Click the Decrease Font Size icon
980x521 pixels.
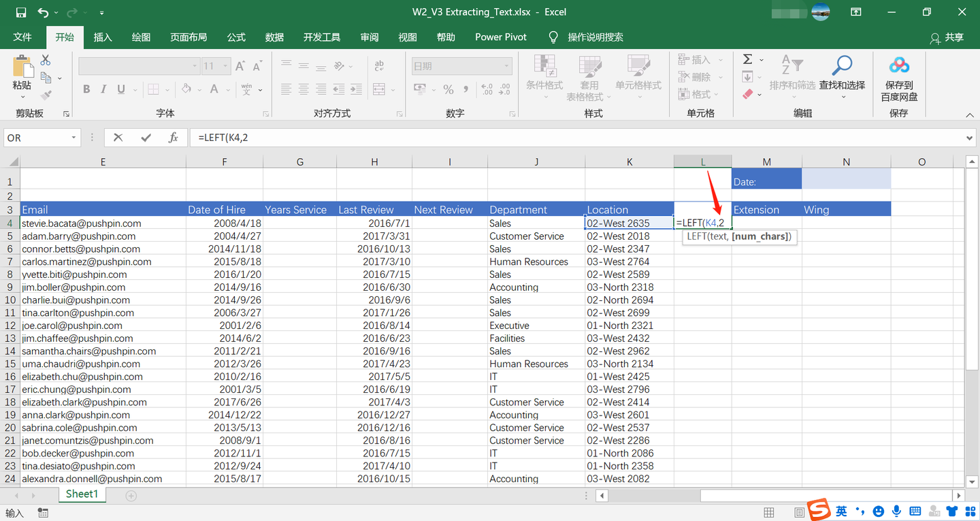tap(257, 66)
